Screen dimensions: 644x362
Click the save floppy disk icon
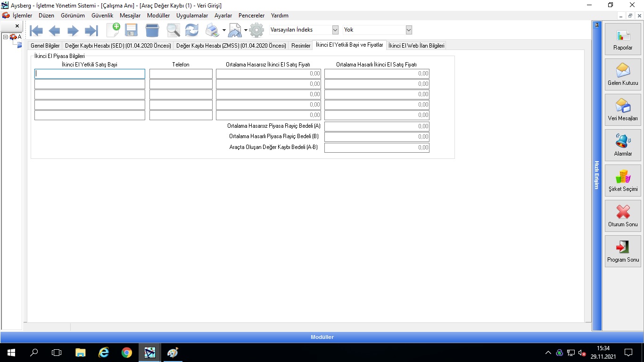131,31
